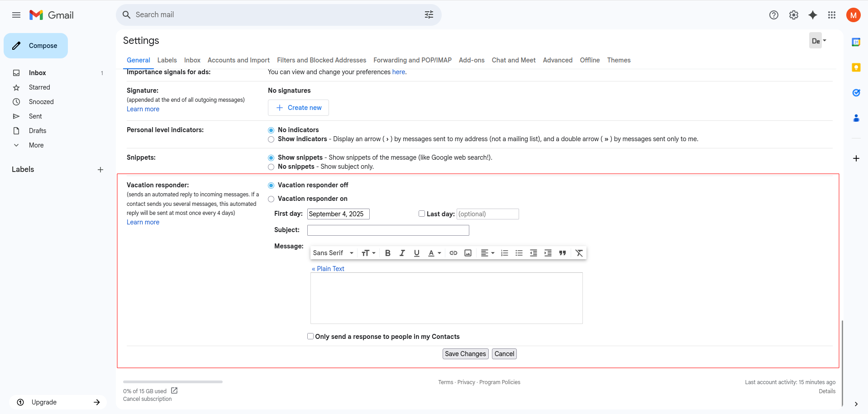
Task: Click the Save Changes button
Action: coord(465,354)
